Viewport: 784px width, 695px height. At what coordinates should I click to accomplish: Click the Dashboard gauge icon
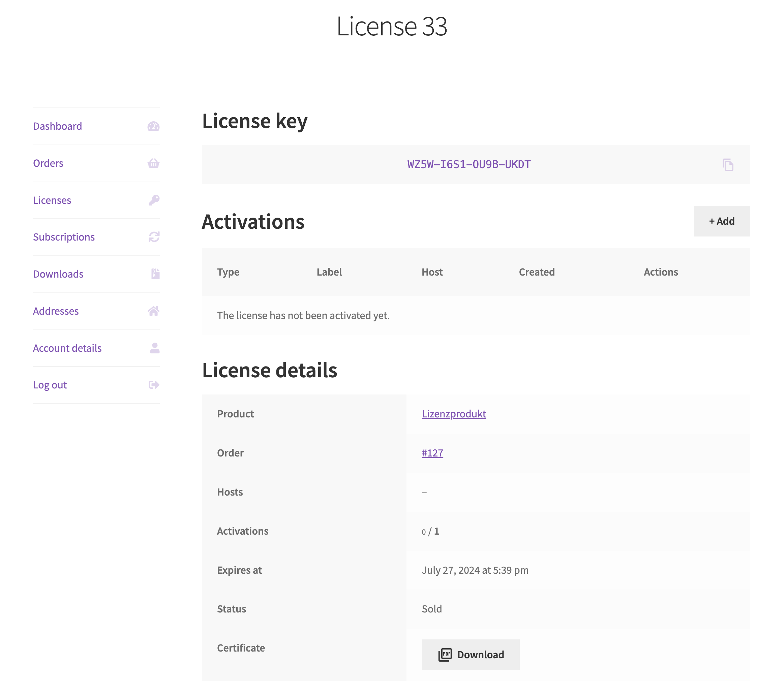pyautogui.click(x=153, y=126)
